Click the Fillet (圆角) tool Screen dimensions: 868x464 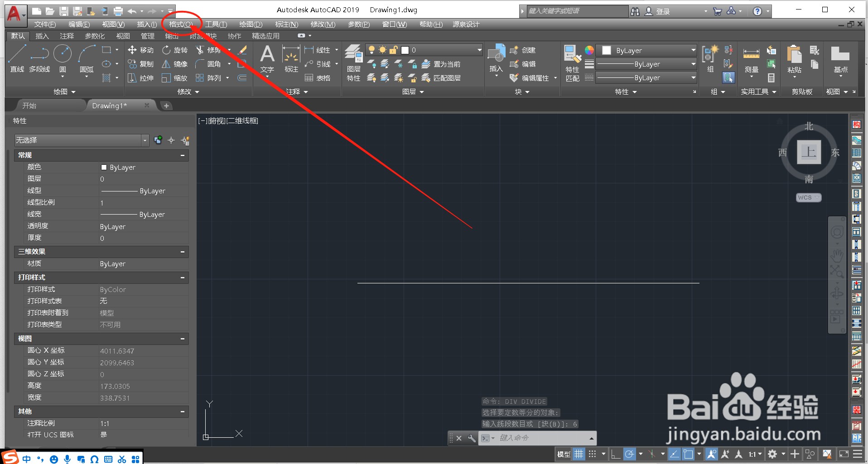(x=208, y=64)
